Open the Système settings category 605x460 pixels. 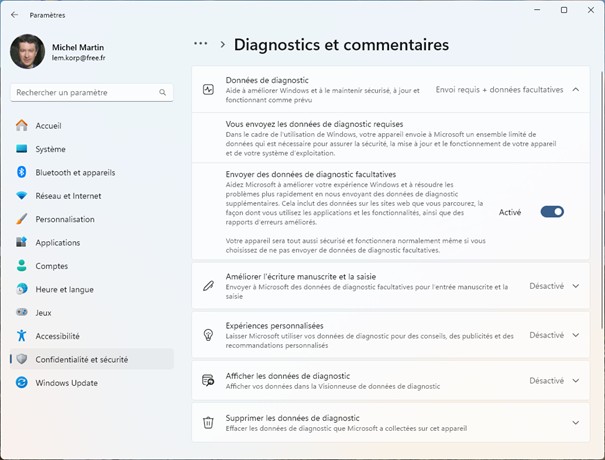(50, 149)
